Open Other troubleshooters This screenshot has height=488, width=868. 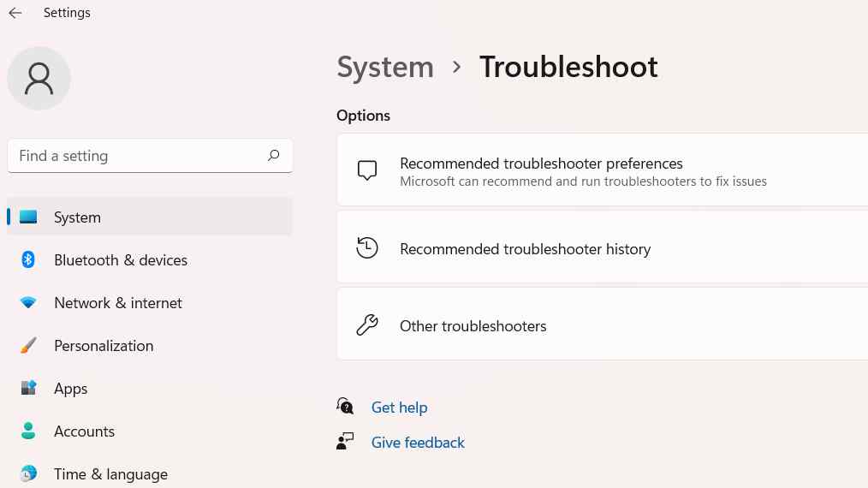pos(603,324)
